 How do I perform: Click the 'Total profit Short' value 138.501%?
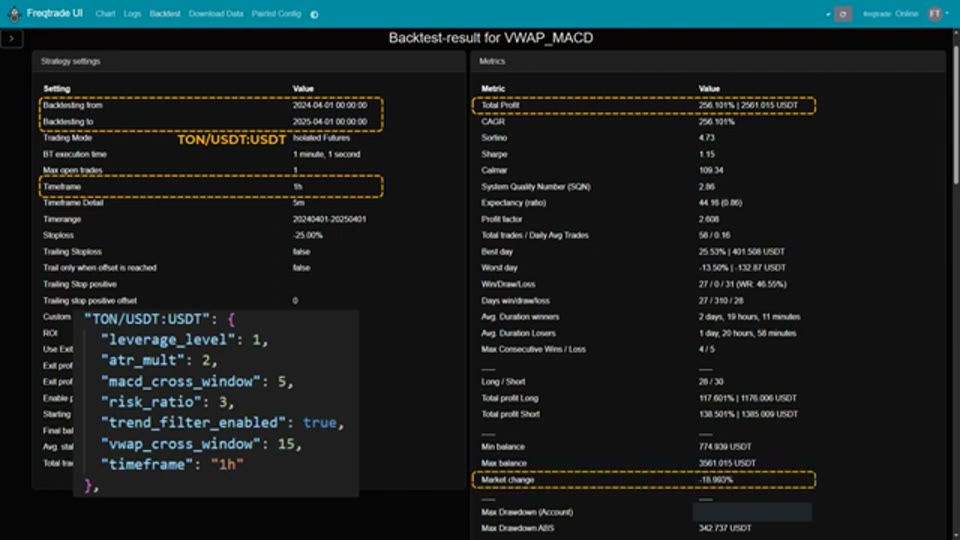[x=748, y=414]
